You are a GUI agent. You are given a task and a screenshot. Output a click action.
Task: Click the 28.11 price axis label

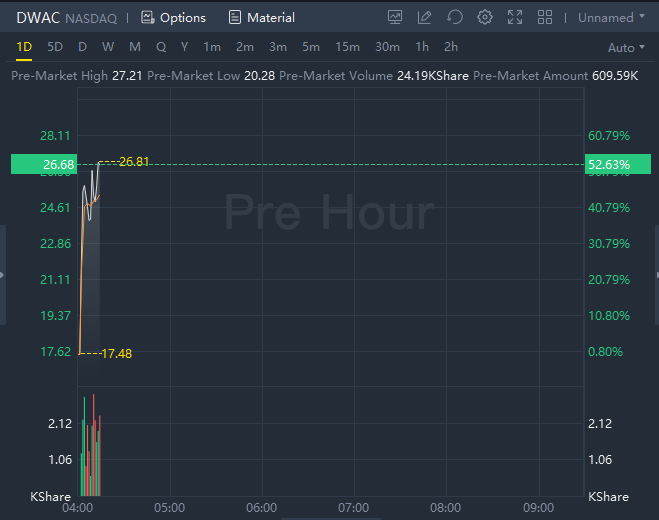(x=55, y=136)
